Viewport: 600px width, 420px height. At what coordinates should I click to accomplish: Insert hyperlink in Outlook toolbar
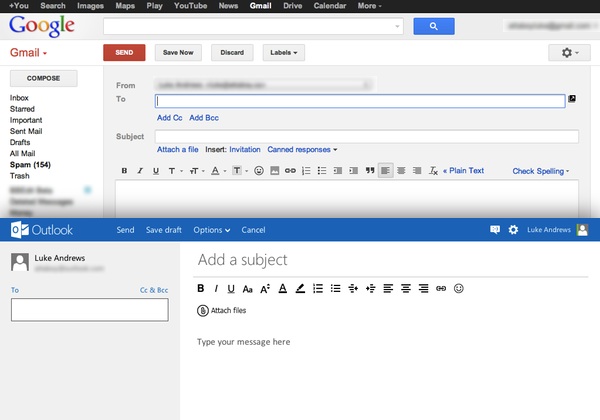pos(441,288)
